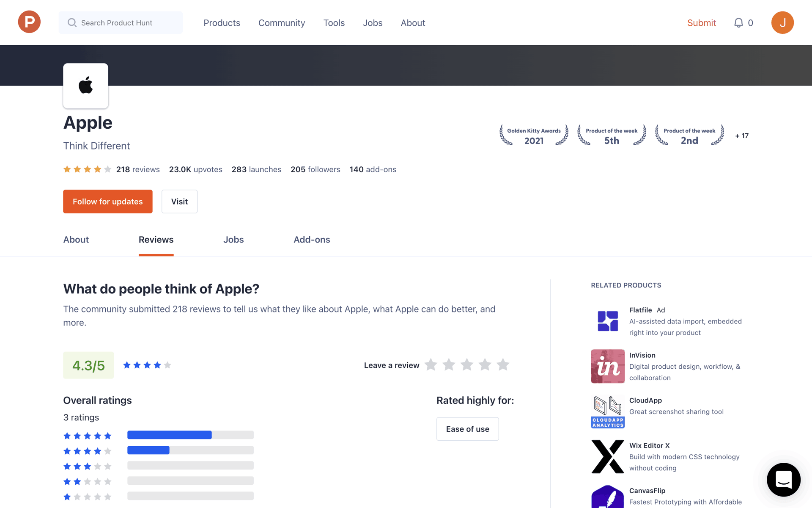Screen dimensions: 812x508
Task: Click the Ease of use tag
Action: coord(468,429)
